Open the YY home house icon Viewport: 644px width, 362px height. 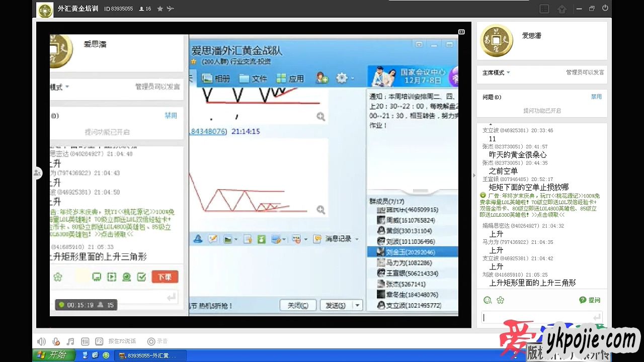(x=562, y=9)
